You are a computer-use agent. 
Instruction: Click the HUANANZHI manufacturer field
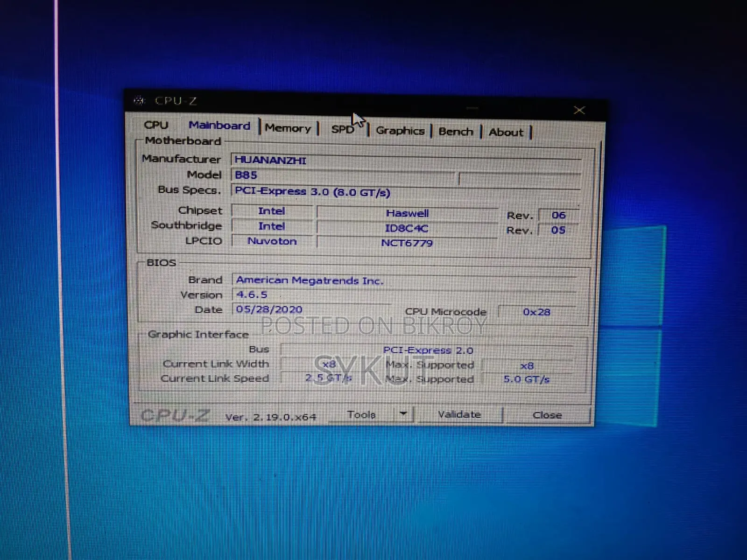(x=406, y=160)
